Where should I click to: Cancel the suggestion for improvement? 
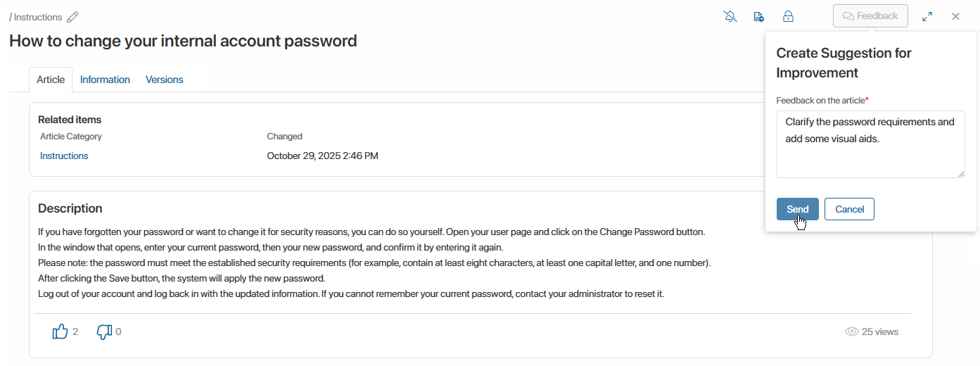pos(849,209)
